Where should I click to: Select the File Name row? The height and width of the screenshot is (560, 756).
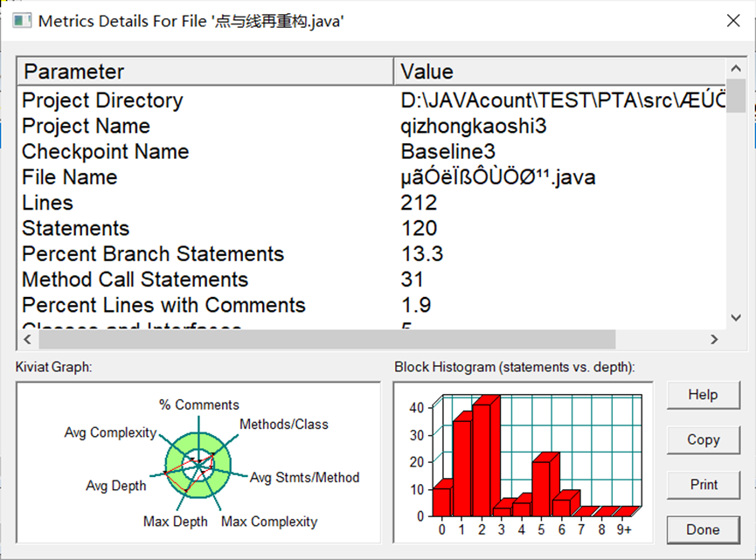click(371, 176)
